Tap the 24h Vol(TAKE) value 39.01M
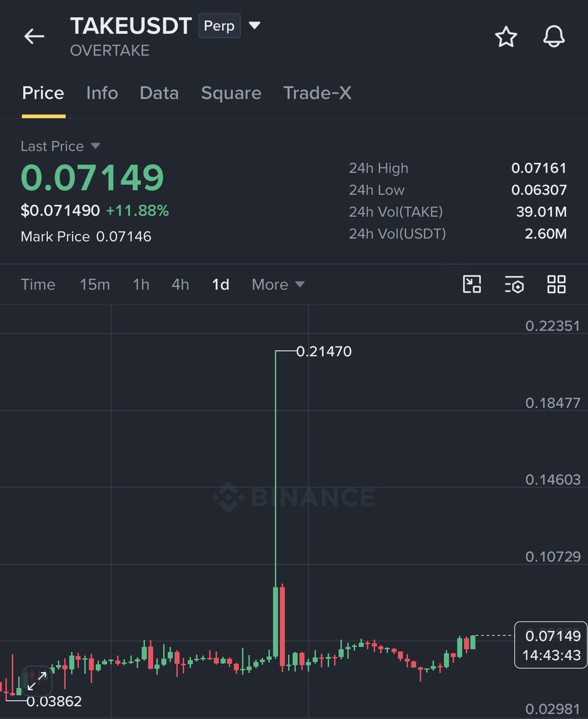Image resolution: width=588 pixels, height=719 pixels. [x=541, y=212]
